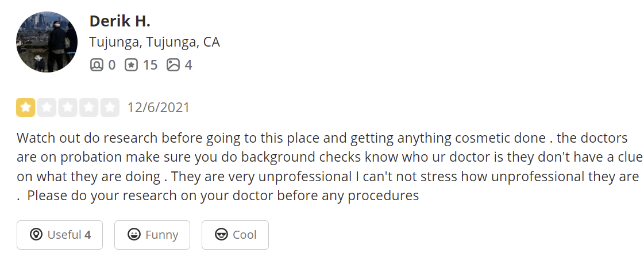Viewport: 644px width, 256px height.
Task: Click the laughing face icon in the Funny button
Action: tap(134, 235)
